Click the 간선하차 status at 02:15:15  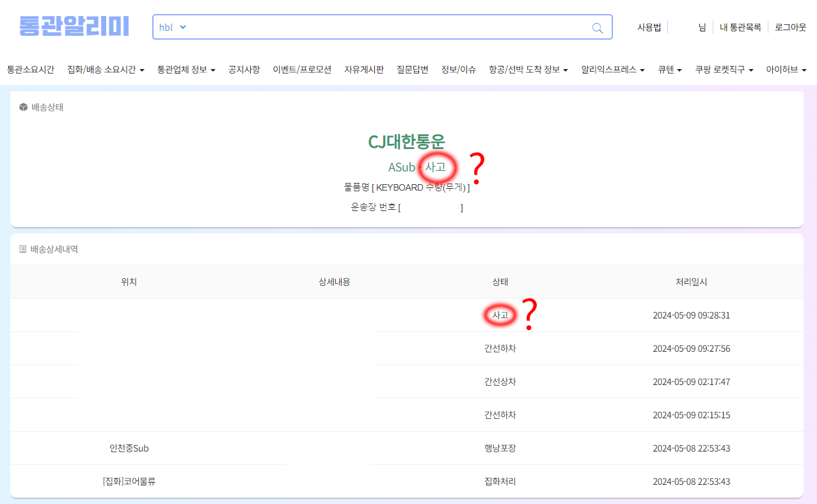pos(500,415)
